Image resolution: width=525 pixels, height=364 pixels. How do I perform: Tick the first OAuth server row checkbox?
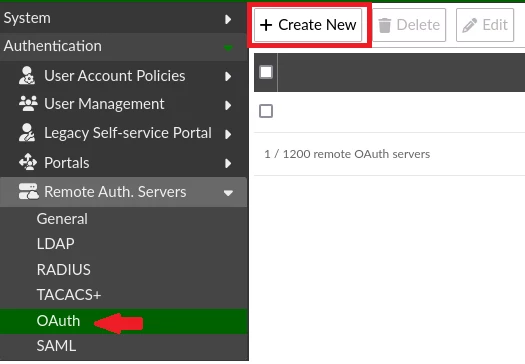266,111
